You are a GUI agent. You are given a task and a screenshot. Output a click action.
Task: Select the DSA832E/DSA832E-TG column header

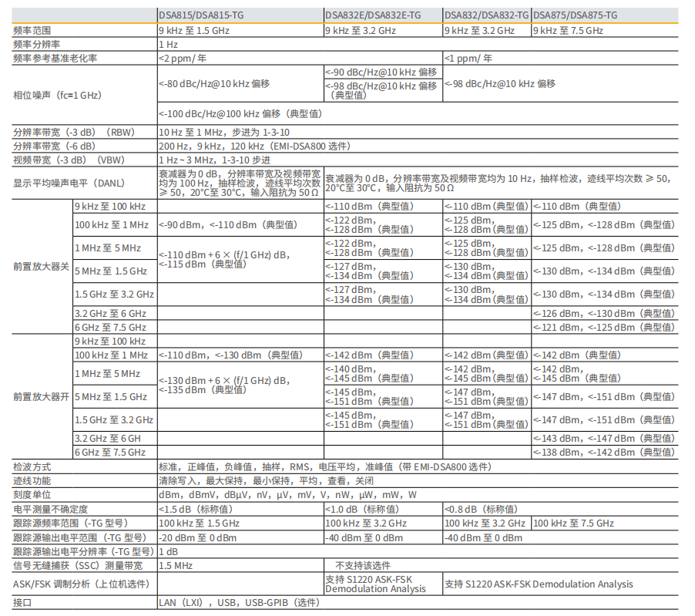click(x=373, y=15)
